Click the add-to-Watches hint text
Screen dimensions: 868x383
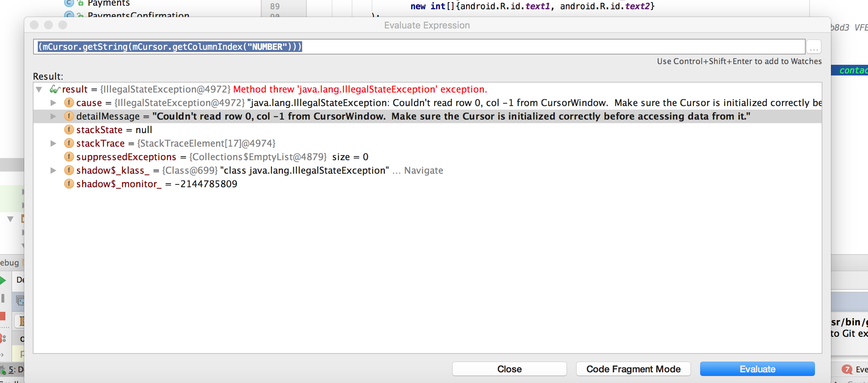pos(739,61)
